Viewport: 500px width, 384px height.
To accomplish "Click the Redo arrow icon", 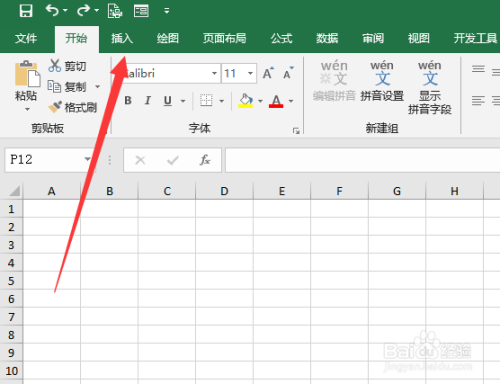I will [x=83, y=11].
